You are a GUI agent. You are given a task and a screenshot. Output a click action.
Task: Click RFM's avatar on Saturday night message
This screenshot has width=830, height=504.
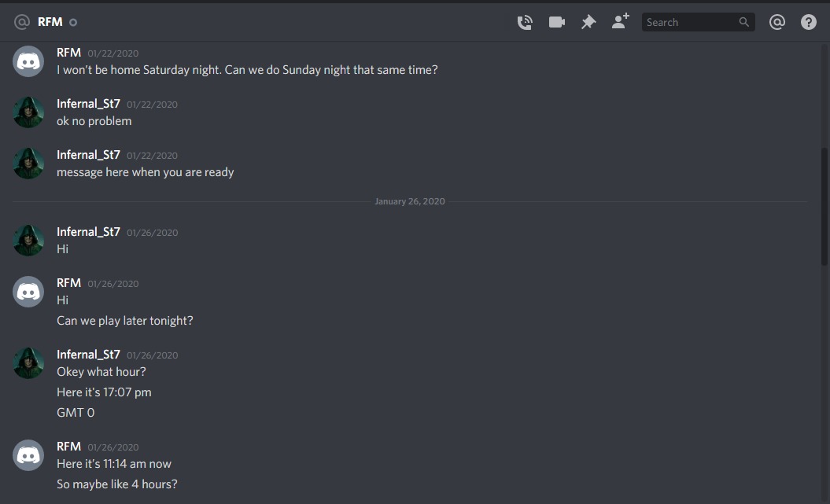[x=28, y=61]
